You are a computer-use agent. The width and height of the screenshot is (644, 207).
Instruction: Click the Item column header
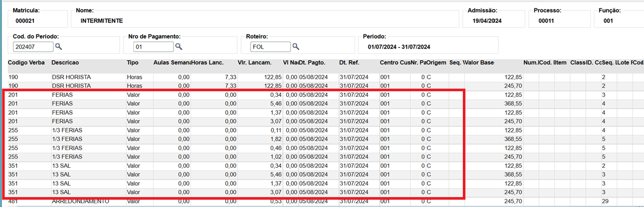pos(560,63)
